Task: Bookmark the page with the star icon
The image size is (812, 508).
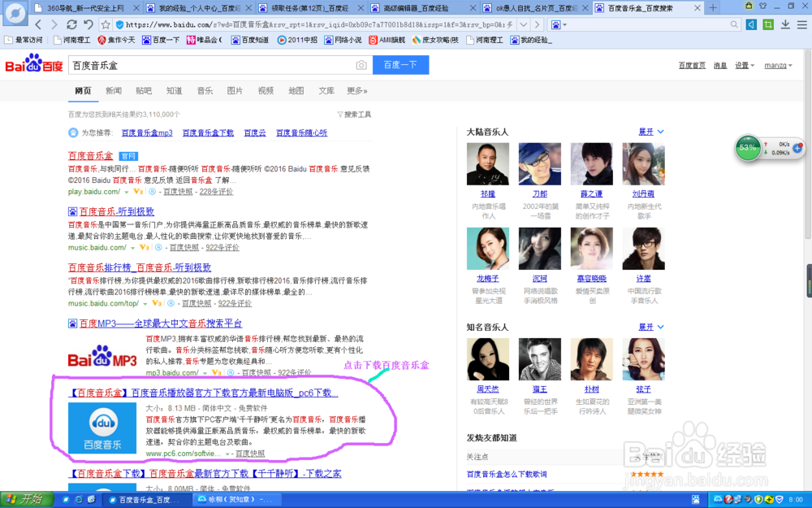Action: pos(106,24)
